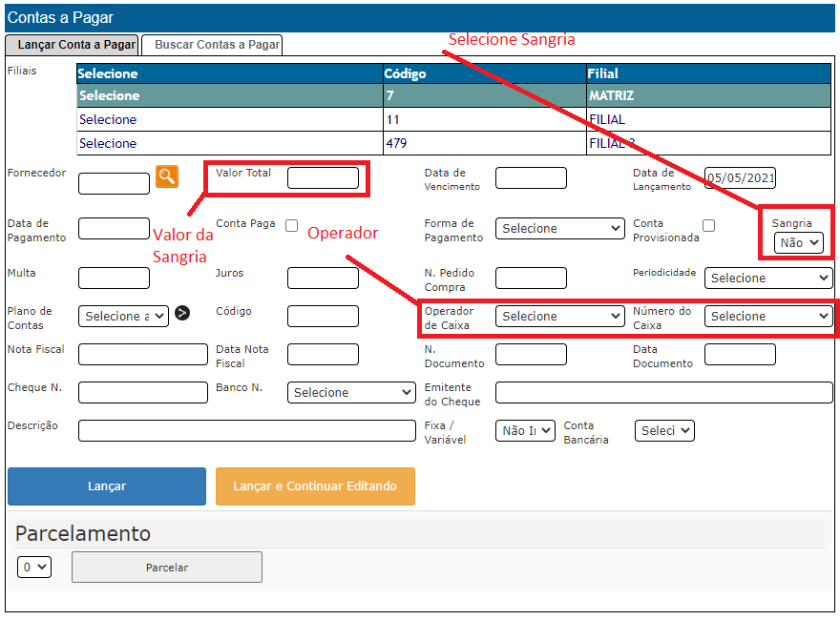The width and height of the screenshot is (840, 620).
Task: Click the blue Lançar button
Action: [107, 486]
